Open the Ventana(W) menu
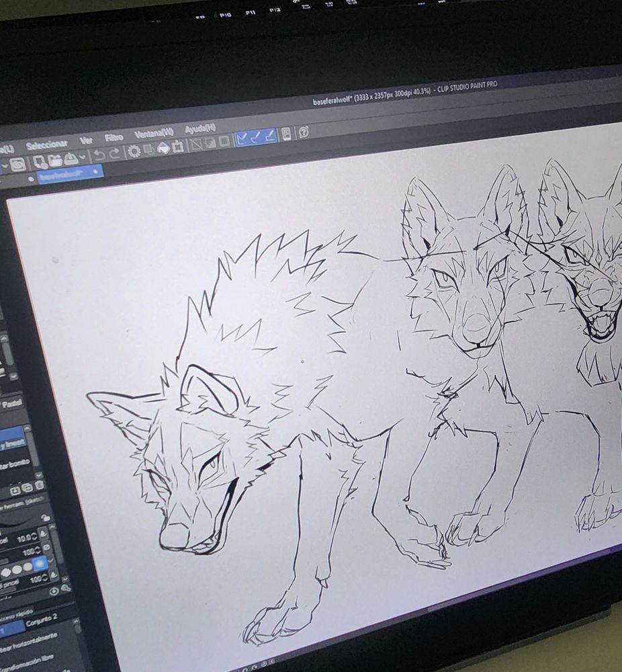This screenshot has height=672, width=622. click(154, 133)
